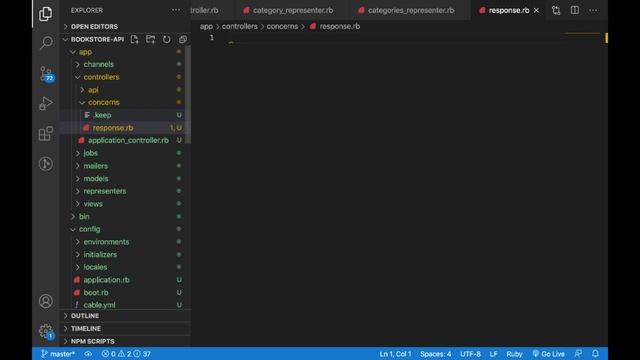This screenshot has width=640, height=360.
Task: Open application_controller.rb file
Action: pyautogui.click(x=128, y=140)
